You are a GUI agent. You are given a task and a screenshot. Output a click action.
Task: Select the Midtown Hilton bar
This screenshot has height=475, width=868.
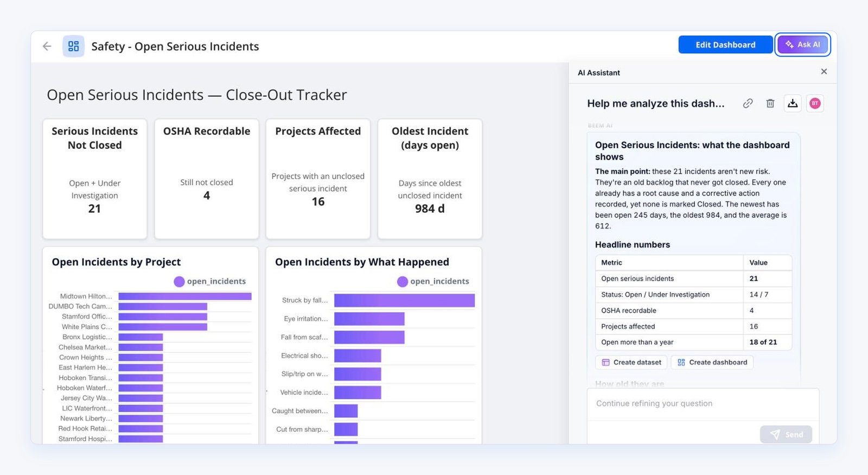coord(185,296)
